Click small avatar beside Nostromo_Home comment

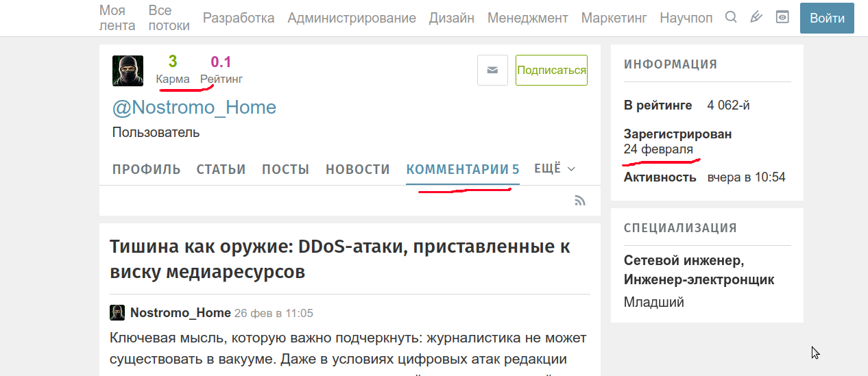click(117, 313)
